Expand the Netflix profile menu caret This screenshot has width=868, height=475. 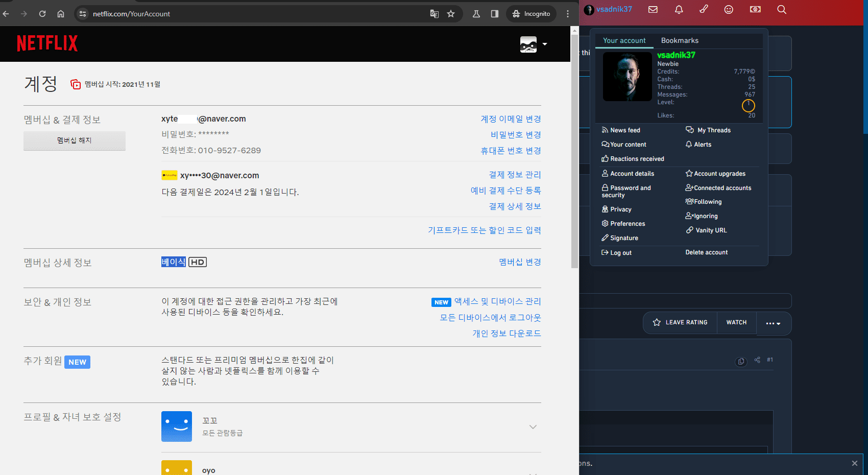[545, 44]
